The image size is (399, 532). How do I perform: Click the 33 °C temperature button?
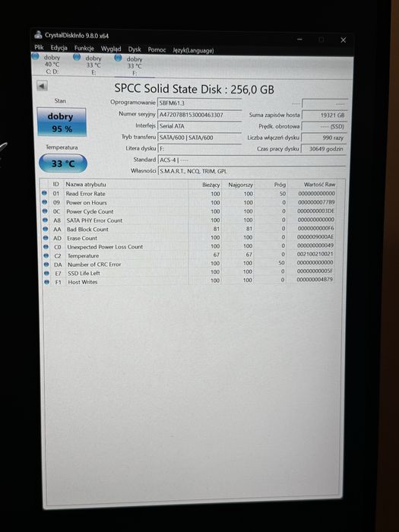pyautogui.click(x=63, y=163)
